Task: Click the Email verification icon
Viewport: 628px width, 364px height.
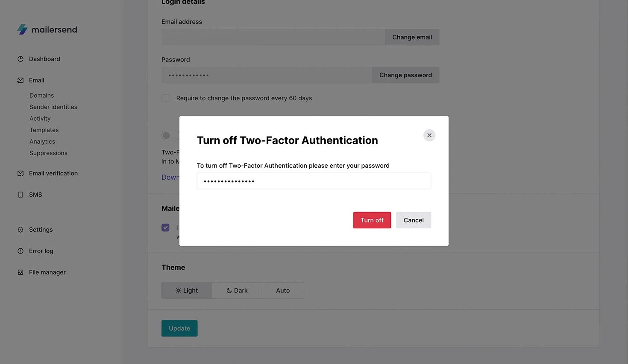Action: [x=21, y=173]
